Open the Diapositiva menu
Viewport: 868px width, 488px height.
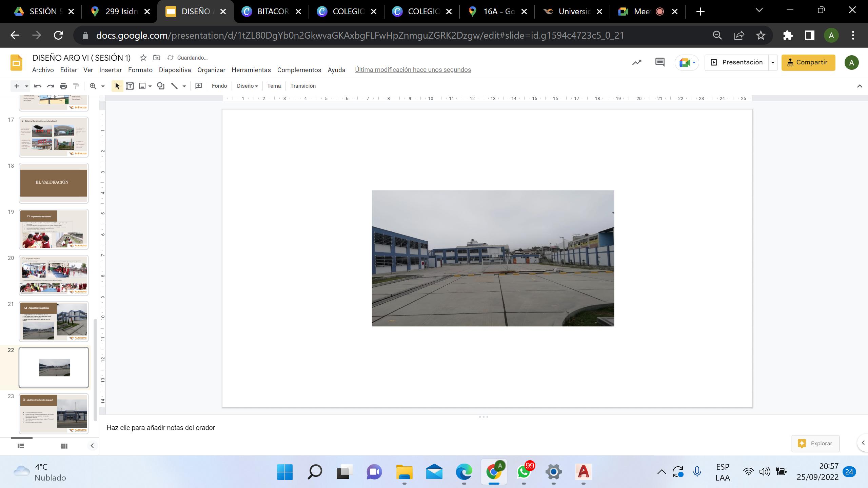pos(175,70)
